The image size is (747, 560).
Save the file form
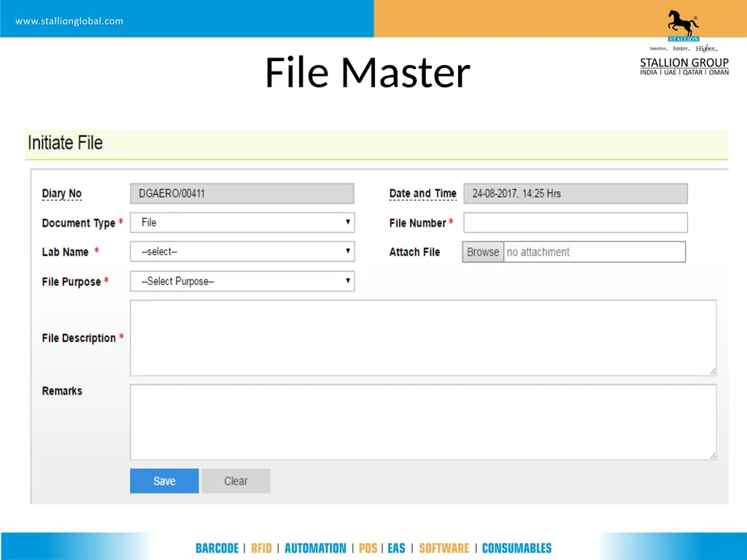(164, 481)
